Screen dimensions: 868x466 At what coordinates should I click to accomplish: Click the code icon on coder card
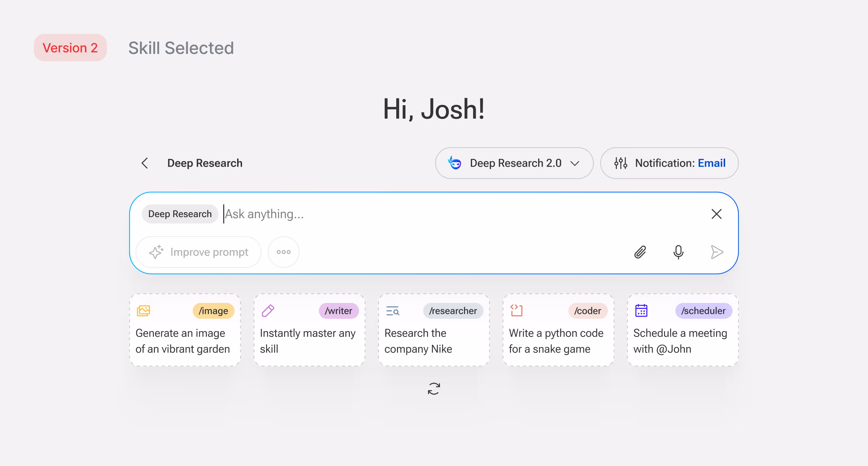[516, 311]
